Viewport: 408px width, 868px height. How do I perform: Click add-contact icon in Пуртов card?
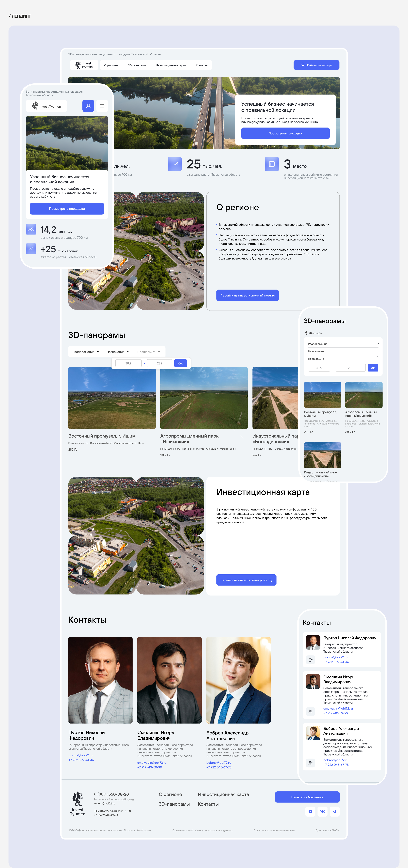click(x=310, y=660)
